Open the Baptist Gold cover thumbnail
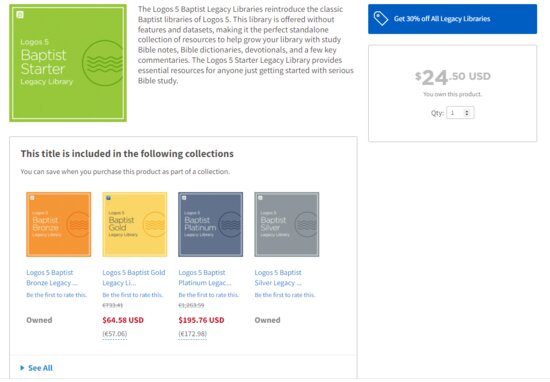The width and height of the screenshot is (550, 382). (135, 224)
